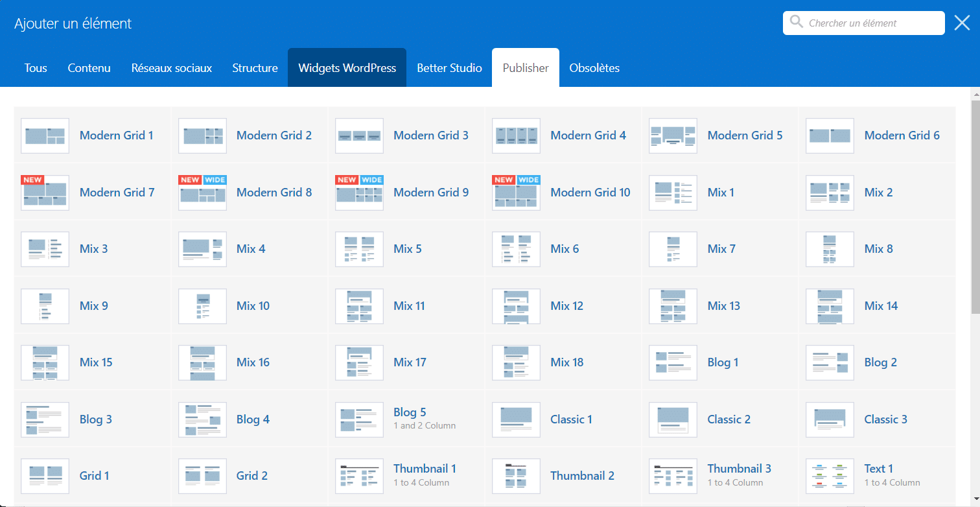Pick the Blog 1 layout icon
The width and height of the screenshot is (980, 507).
pos(673,362)
